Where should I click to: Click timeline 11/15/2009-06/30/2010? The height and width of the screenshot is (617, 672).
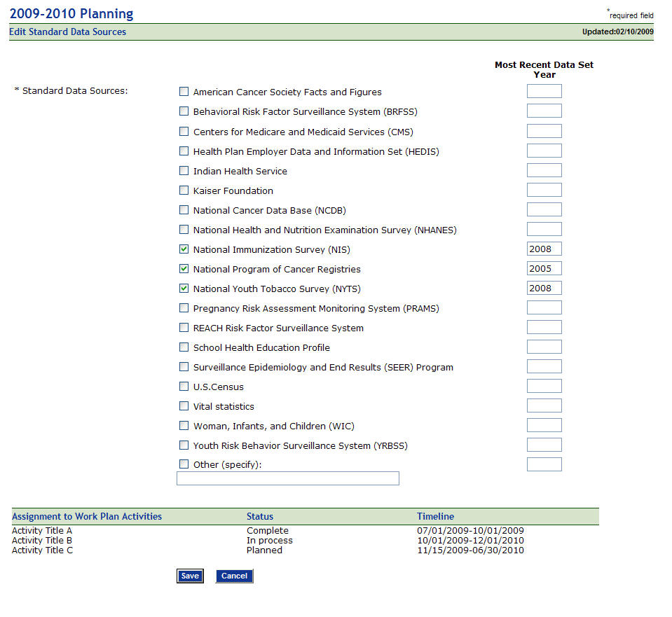click(471, 550)
